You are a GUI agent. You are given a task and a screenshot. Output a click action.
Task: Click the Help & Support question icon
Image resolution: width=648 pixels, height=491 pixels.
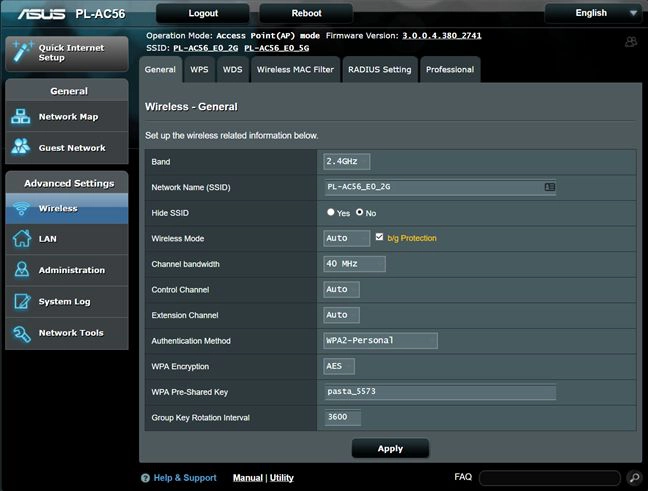tap(145, 478)
